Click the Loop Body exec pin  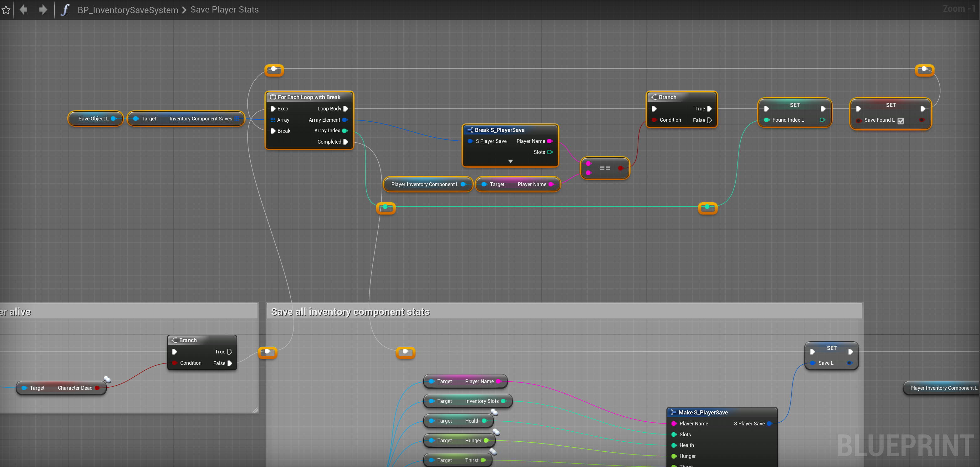pos(346,109)
